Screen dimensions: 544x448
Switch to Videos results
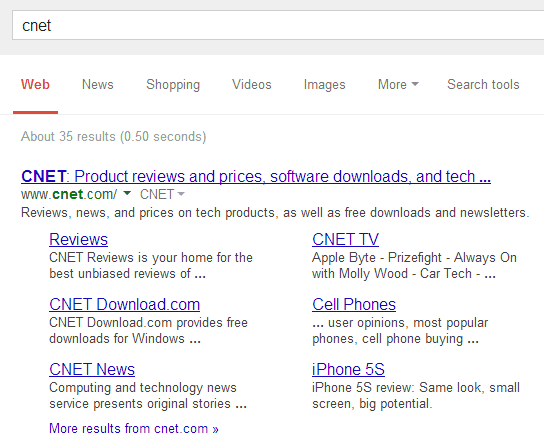click(x=252, y=85)
